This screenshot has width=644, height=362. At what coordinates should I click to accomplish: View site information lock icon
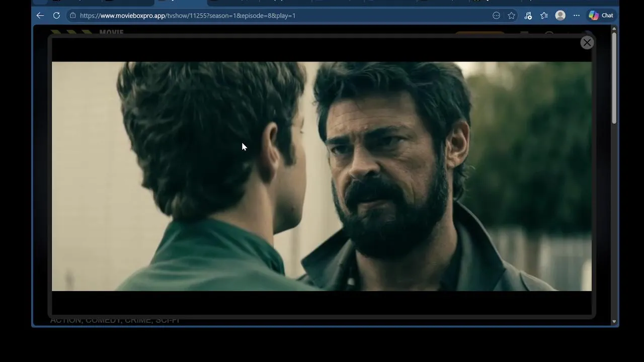[73, 16]
